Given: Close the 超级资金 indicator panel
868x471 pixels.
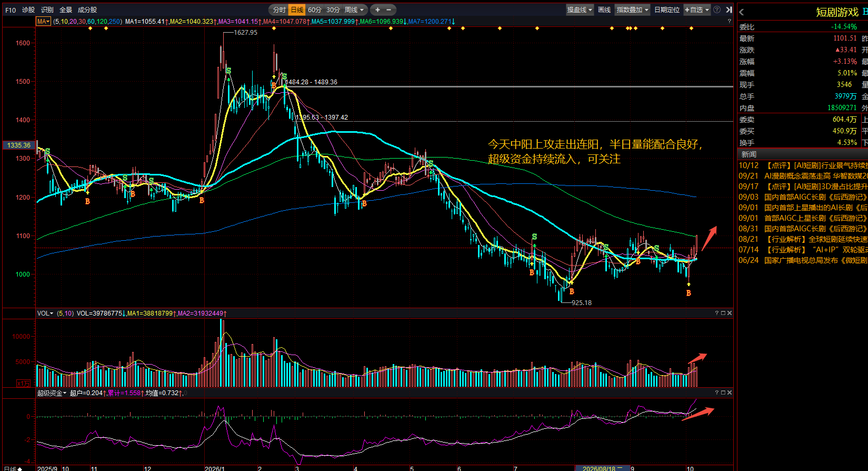Looking at the screenshot, I should pos(730,392).
